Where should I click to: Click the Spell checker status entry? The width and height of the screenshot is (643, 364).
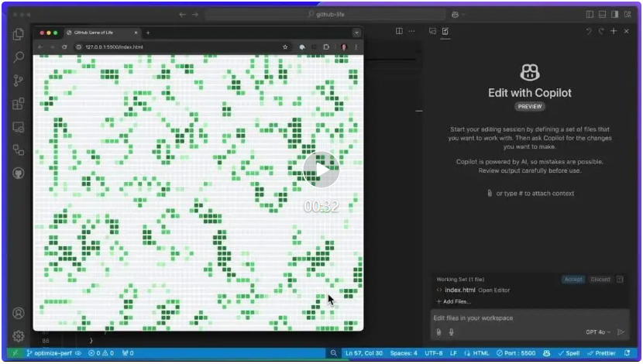pos(569,353)
